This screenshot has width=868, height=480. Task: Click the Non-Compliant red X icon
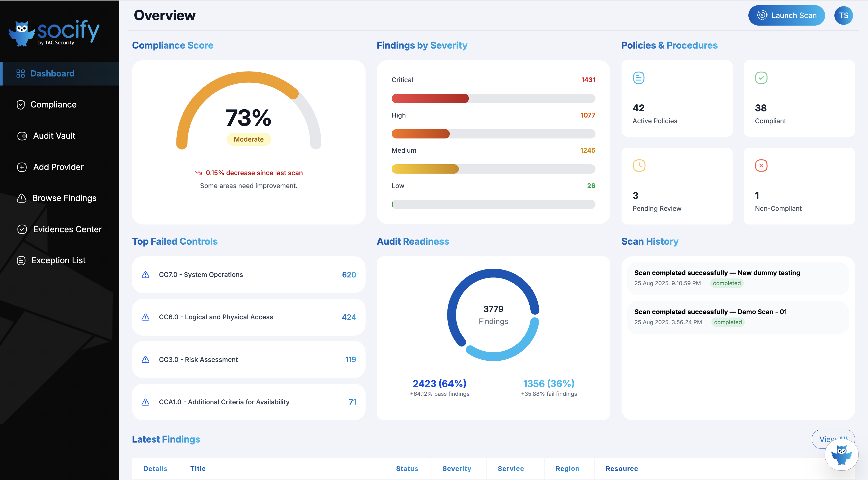click(x=762, y=166)
